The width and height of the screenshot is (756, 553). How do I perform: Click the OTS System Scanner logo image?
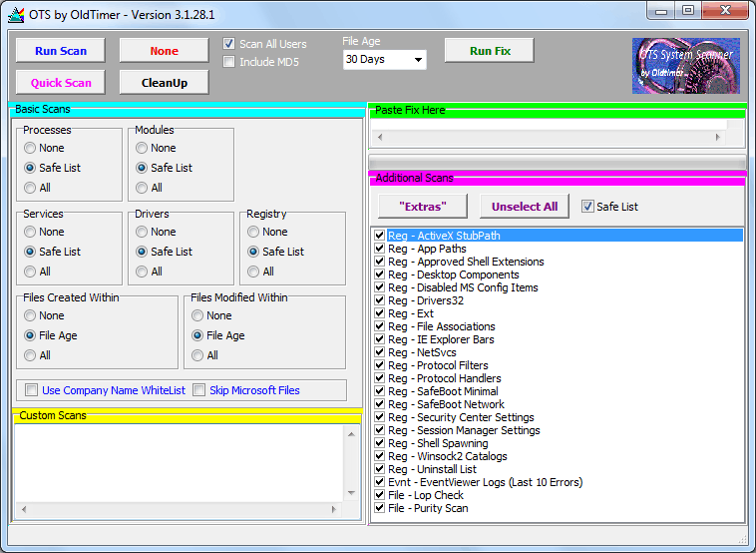(685, 66)
